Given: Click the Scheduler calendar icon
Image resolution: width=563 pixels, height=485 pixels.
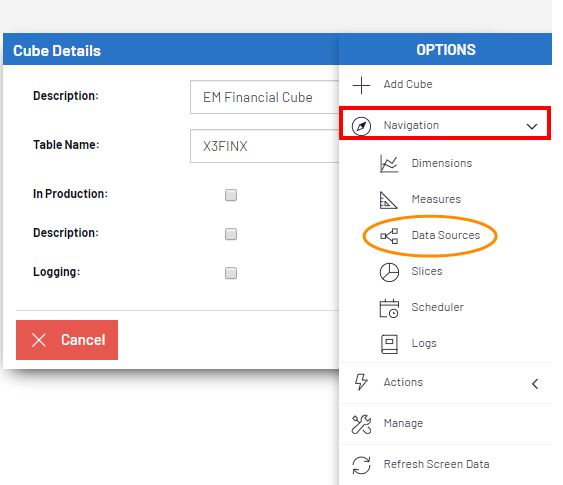Looking at the screenshot, I should coord(389,308).
